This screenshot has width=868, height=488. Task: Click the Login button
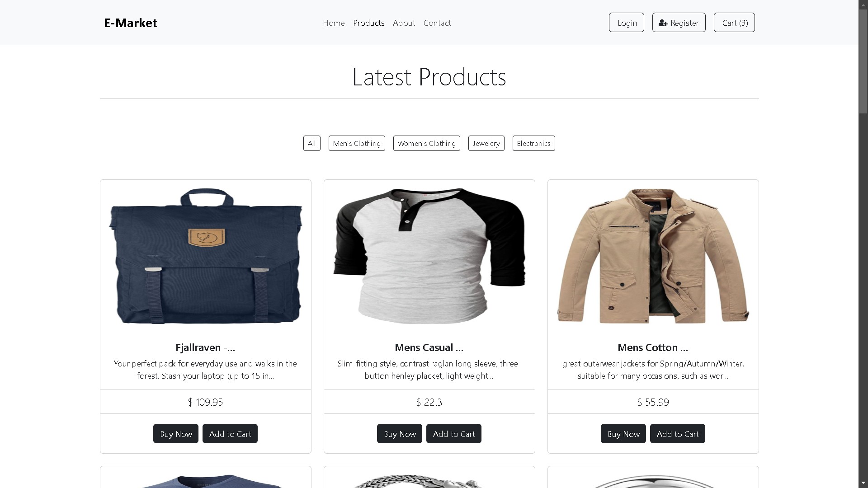tap(626, 23)
